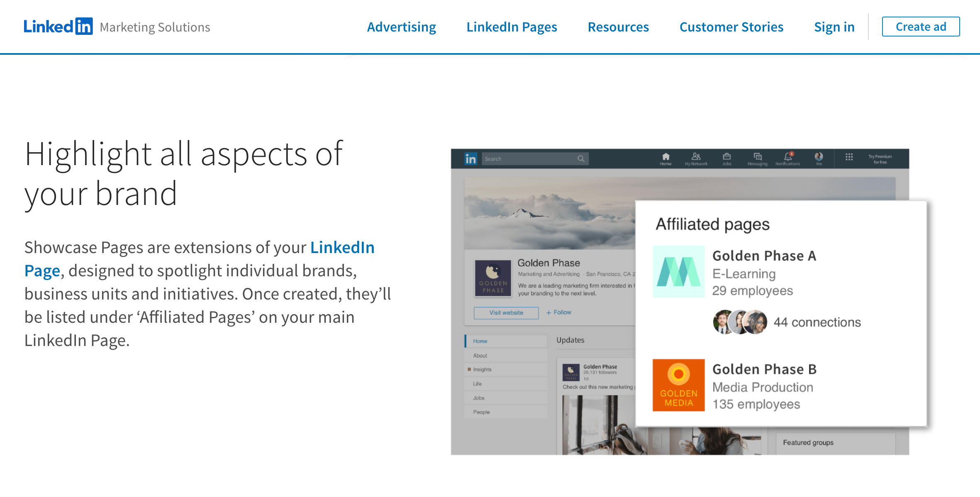The height and width of the screenshot is (497, 980).
Task: Click the Me profile avatar icon
Action: click(x=819, y=156)
